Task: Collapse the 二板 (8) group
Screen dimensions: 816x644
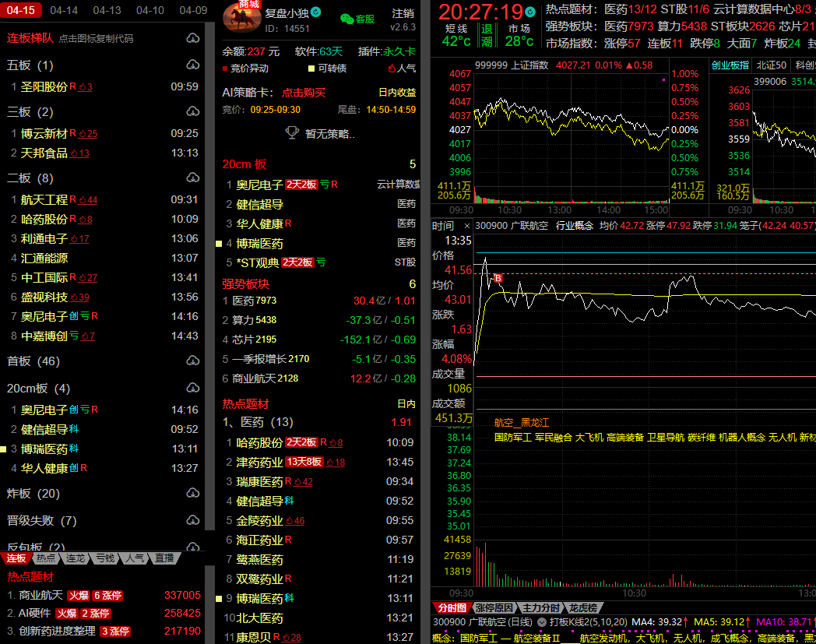Action: (x=30, y=178)
